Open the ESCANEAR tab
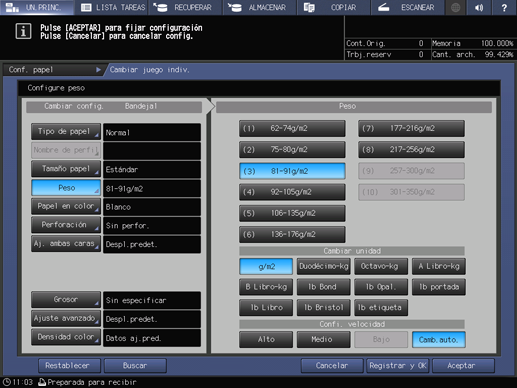The height and width of the screenshot is (388, 517). [408, 7]
